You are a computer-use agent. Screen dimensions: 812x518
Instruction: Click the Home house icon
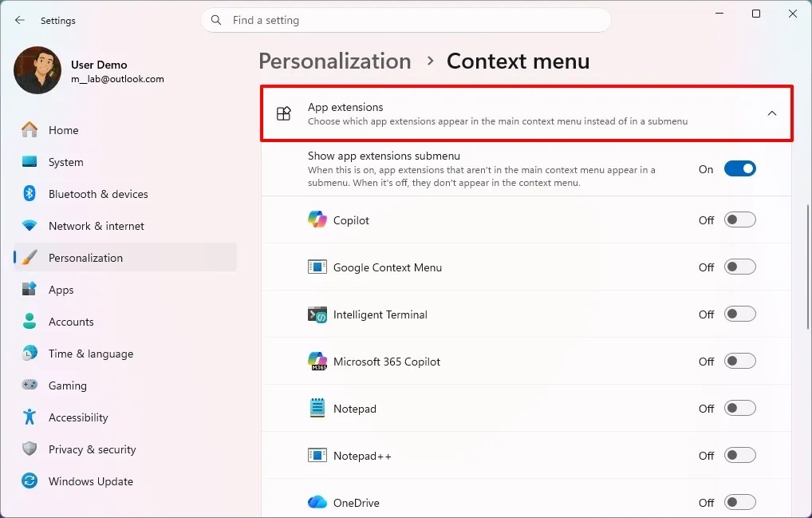(30, 130)
